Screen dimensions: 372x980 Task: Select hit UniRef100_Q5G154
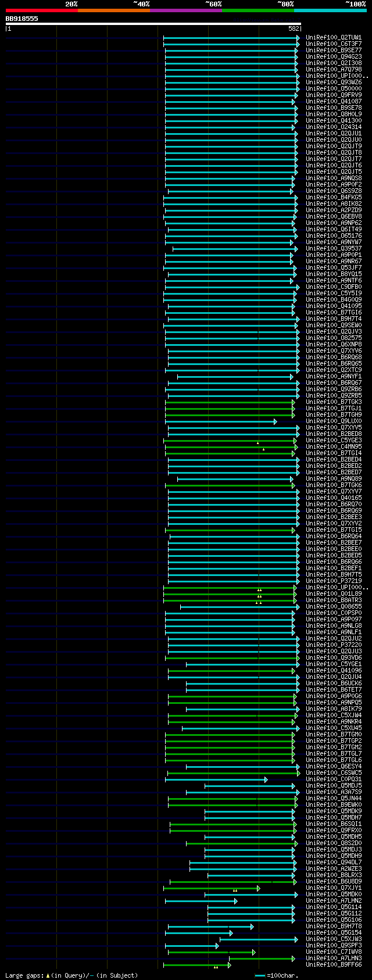(x=334, y=932)
